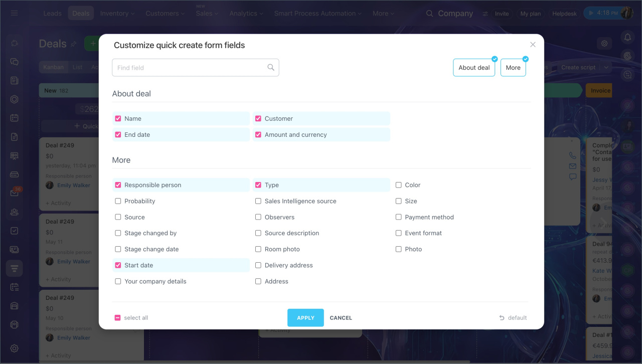The height and width of the screenshot is (364, 642).
Task: Click the phone icon on deal card
Action: (x=572, y=155)
